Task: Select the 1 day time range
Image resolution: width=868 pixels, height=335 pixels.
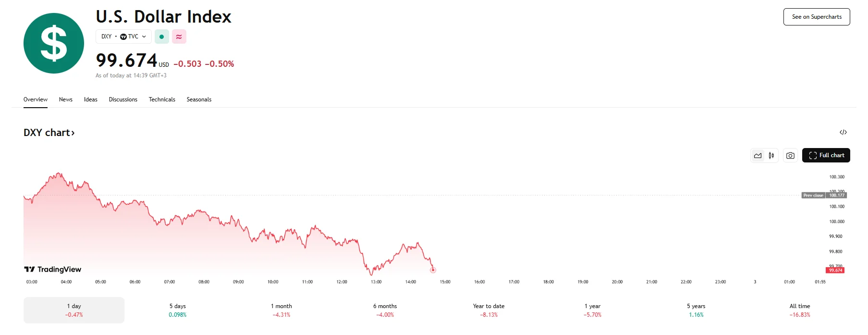Action: (74, 310)
